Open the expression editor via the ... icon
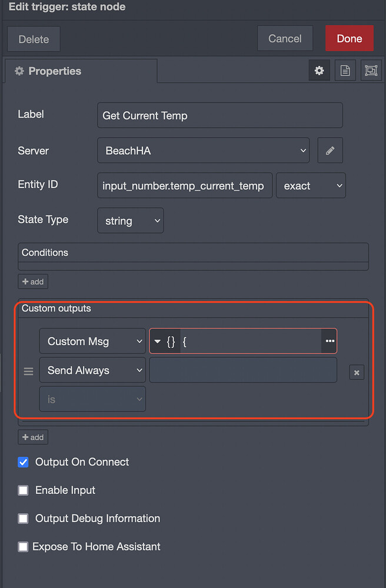This screenshot has width=386, height=588. 329,341
